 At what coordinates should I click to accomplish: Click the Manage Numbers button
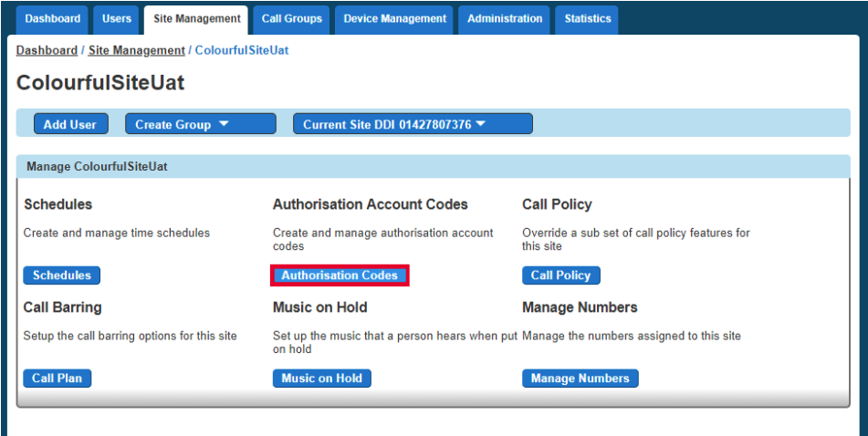coord(580,379)
